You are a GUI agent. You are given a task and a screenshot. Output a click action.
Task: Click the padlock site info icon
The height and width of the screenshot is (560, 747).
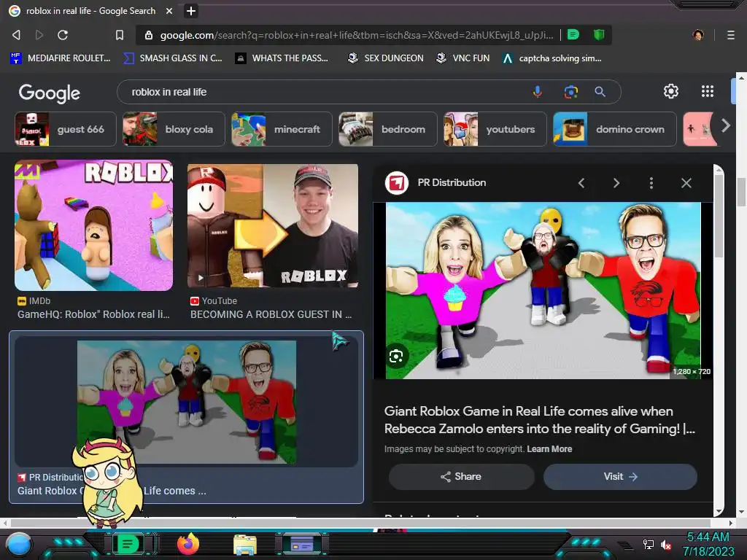[149, 35]
